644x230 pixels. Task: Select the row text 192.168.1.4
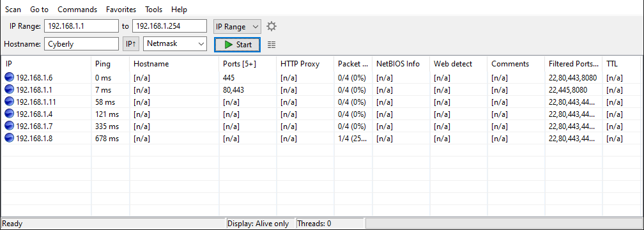tap(34, 114)
